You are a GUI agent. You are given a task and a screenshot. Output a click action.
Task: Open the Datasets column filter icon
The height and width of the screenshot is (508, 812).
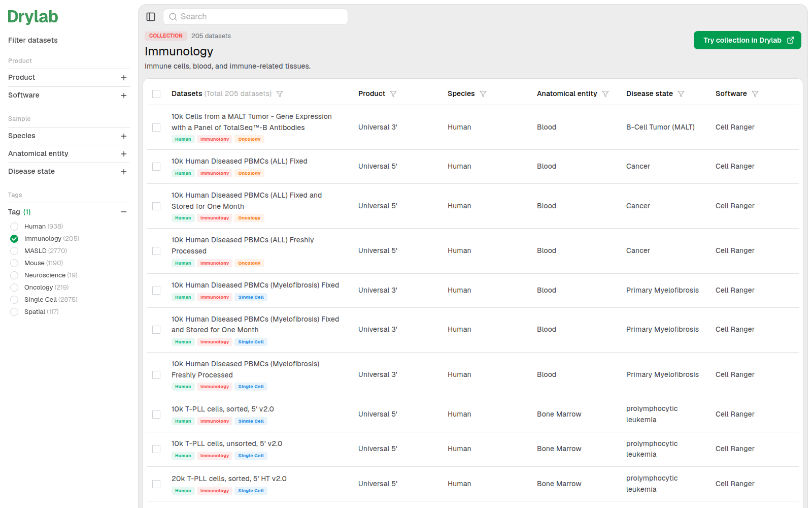click(x=280, y=94)
